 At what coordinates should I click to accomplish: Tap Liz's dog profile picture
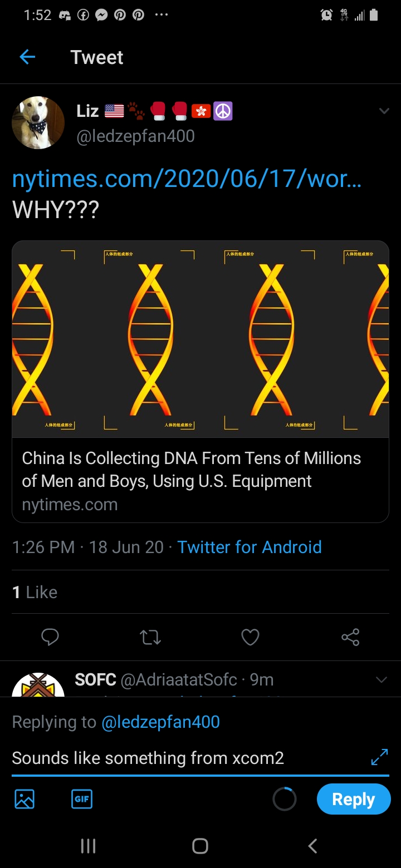pos(38,123)
